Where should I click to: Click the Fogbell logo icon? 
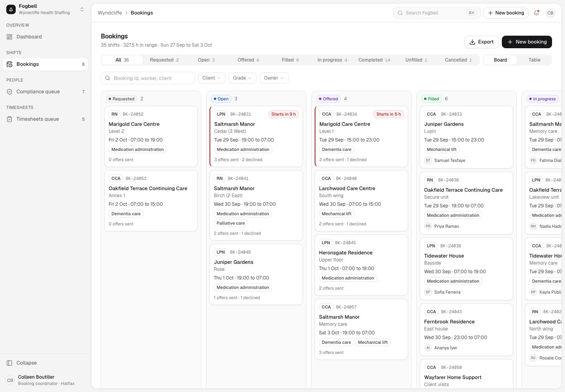coord(11,9)
